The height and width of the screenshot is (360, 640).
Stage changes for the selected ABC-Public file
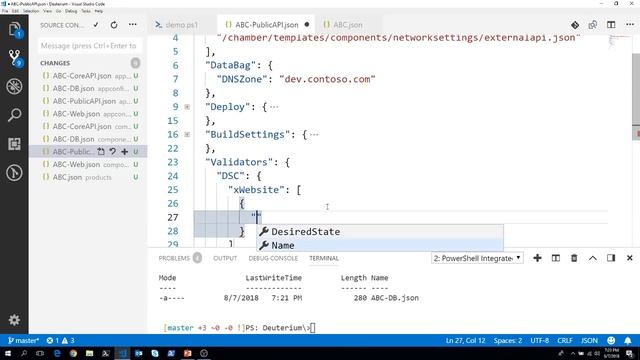(124, 152)
